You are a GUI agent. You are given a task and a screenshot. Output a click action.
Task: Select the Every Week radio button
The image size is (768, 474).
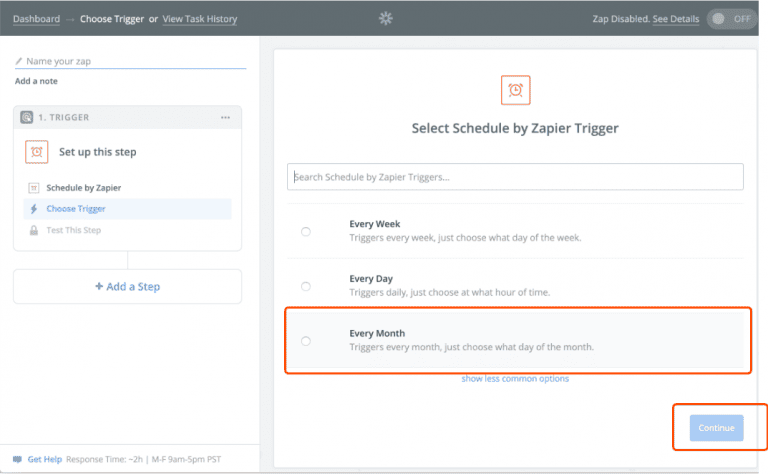[x=306, y=231]
